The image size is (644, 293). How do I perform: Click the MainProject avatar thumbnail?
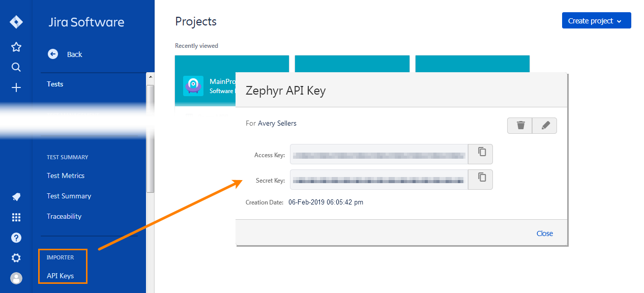(x=193, y=85)
